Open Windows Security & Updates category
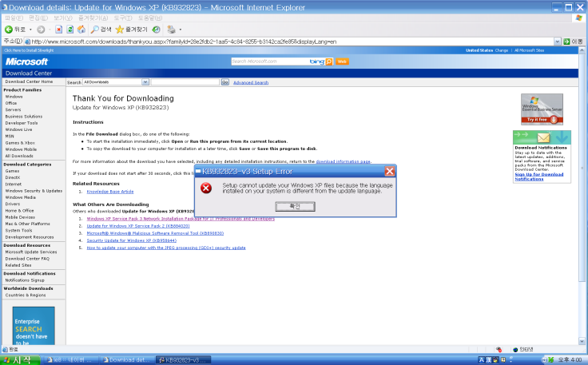588x365 pixels. coord(34,191)
